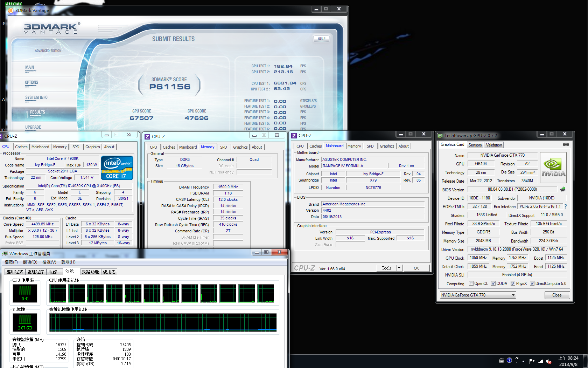The image size is (588, 368).
Task: Click the Z icon of the Mainboard CPU-Z window
Action: tap(294, 136)
